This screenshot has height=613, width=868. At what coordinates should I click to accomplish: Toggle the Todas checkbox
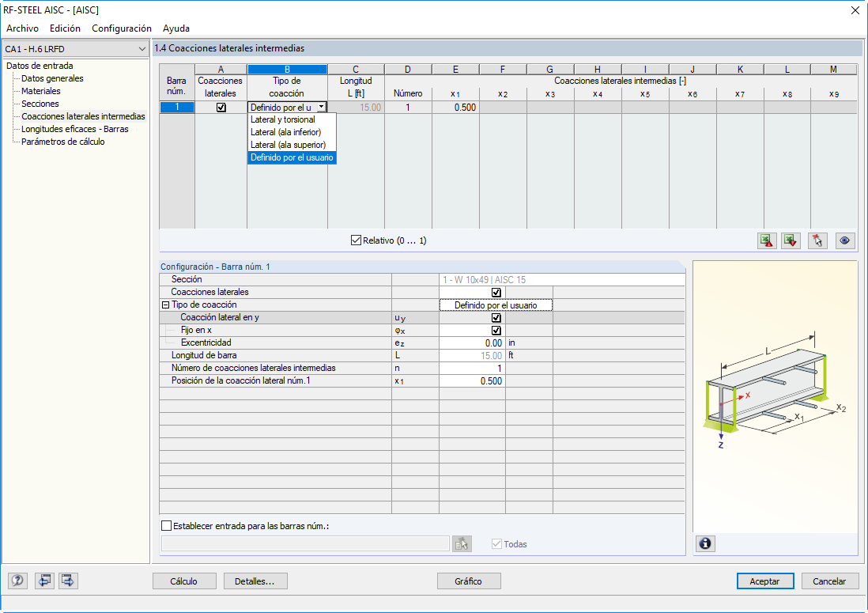pos(496,543)
